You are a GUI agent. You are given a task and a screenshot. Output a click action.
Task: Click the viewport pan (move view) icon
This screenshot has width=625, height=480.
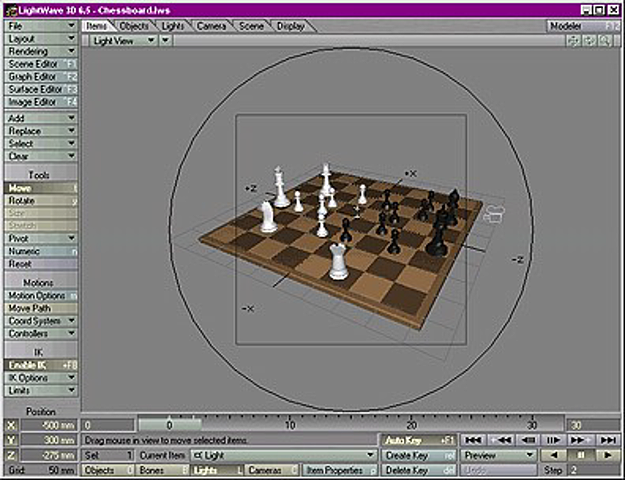click(x=574, y=41)
